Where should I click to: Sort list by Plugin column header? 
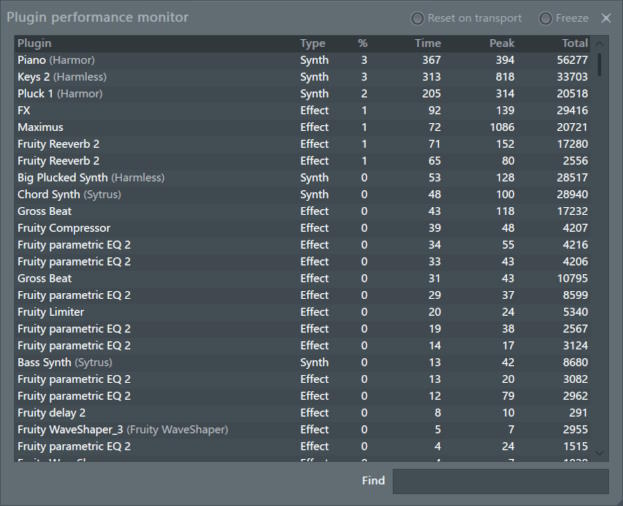pos(35,43)
